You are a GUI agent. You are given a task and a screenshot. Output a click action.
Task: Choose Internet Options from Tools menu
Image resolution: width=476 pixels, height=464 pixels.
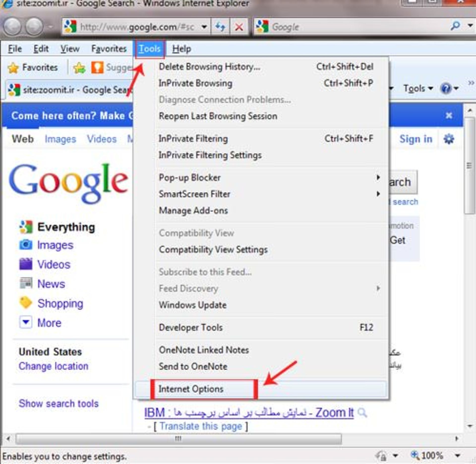click(261, 389)
